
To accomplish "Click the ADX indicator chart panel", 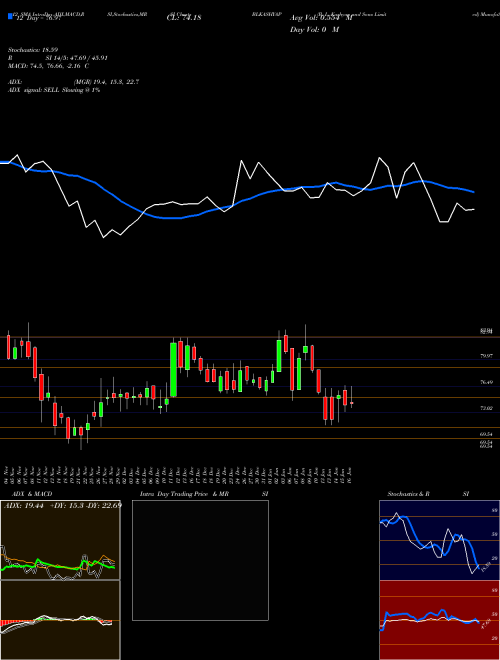I will pos(60,540).
